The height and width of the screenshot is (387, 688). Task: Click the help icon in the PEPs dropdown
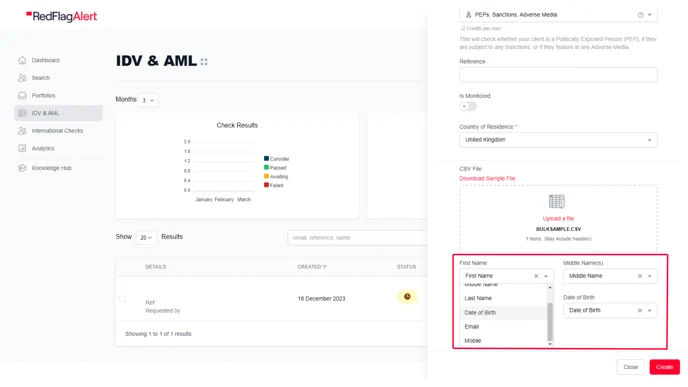click(x=641, y=15)
